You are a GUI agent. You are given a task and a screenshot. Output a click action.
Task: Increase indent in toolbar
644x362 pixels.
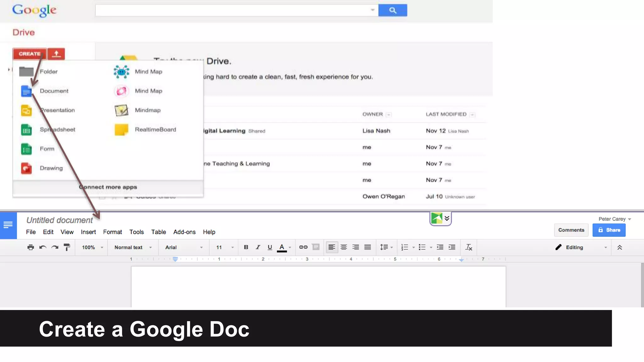point(452,247)
